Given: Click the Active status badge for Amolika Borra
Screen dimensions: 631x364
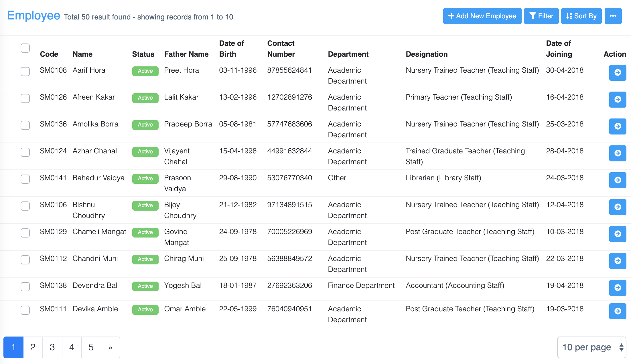Looking at the screenshot, I should [x=145, y=125].
